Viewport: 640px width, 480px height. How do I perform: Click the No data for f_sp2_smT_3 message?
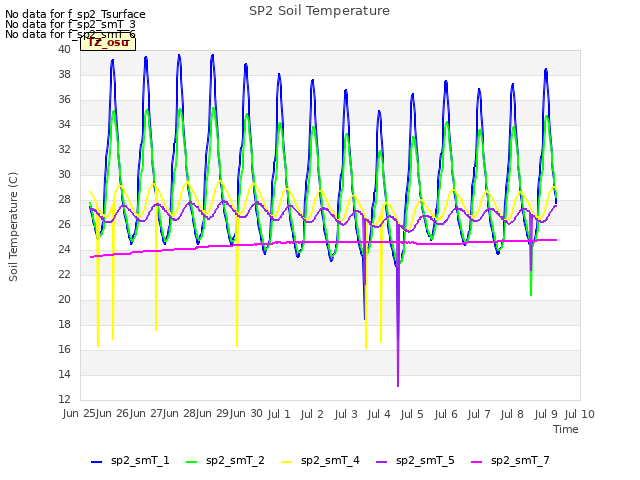pos(70,24)
